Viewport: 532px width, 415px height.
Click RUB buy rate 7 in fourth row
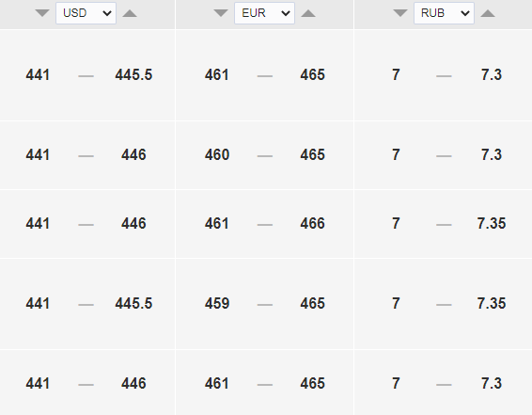[x=396, y=303]
